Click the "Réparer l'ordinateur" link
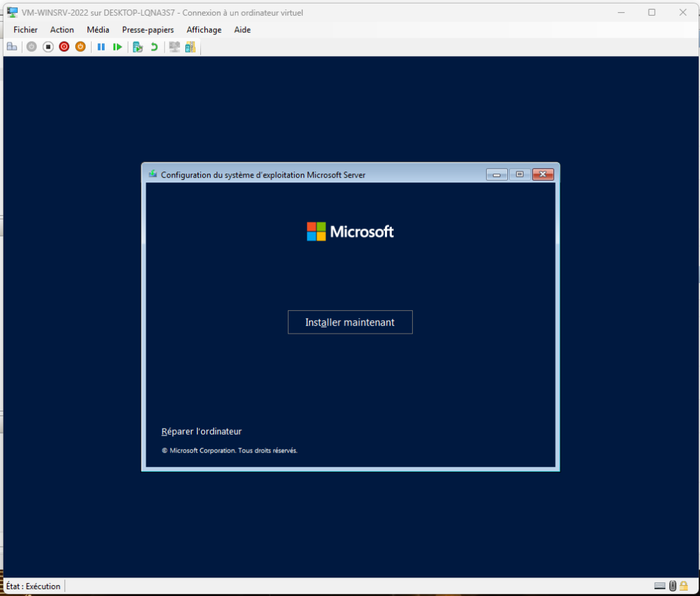This screenshot has height=596, width=700. pos(202,431)
